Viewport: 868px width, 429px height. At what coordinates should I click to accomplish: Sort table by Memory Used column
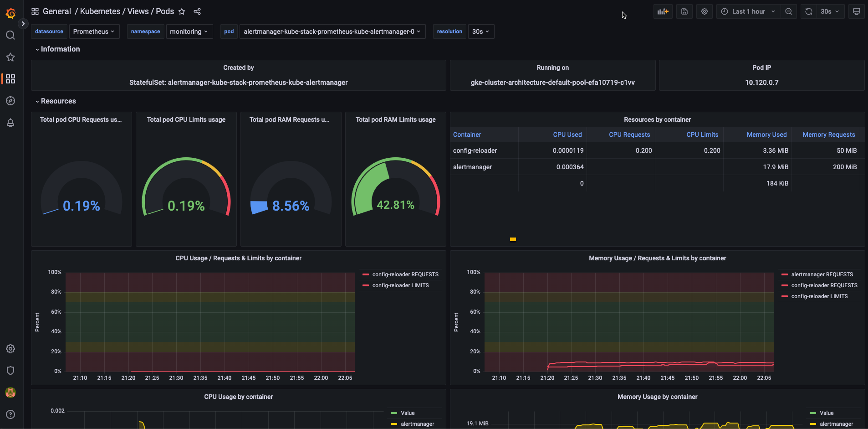tap(766, 134)
